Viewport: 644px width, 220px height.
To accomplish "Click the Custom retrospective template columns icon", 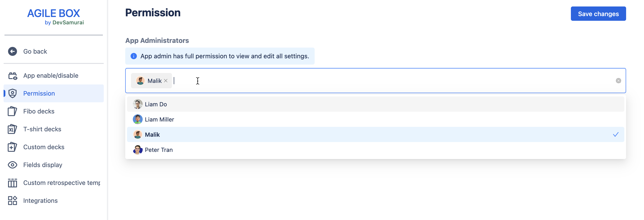I will pyautogui.click(x=13, y=183).
